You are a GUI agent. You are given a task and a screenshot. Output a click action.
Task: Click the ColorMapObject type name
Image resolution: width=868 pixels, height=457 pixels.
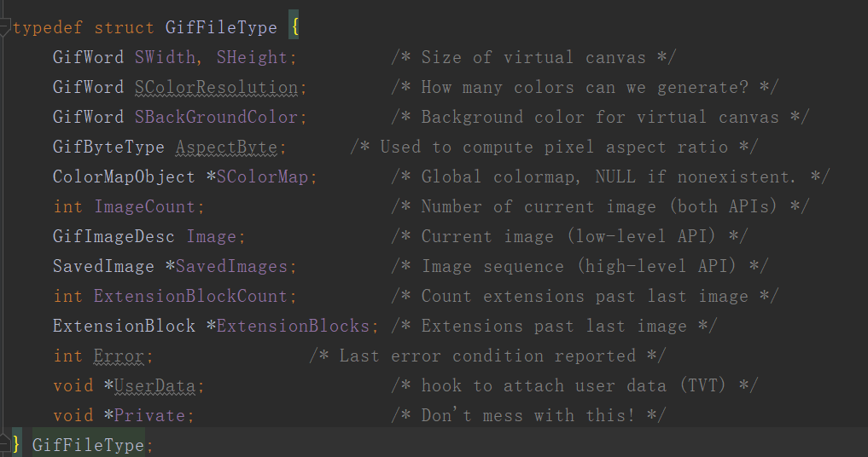point(124,176)
